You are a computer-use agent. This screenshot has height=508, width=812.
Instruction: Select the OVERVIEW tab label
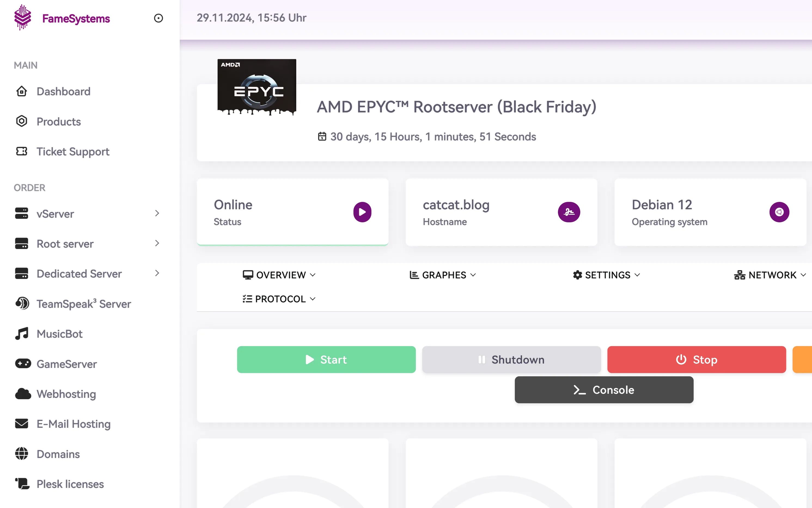[x=281, y=275]
